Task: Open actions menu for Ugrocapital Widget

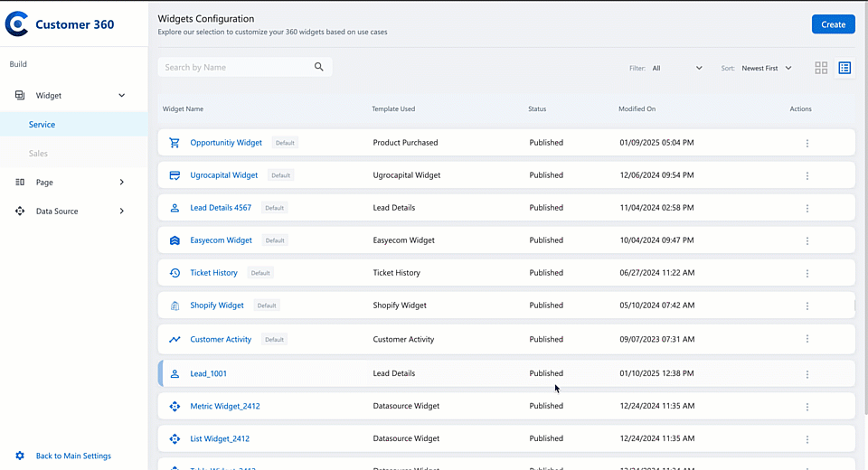Action: (807, 176)
